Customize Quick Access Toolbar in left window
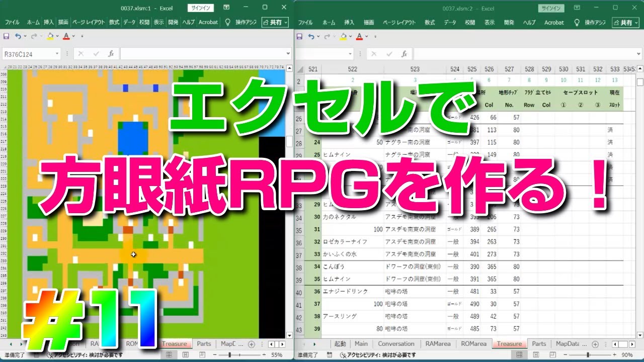644x362 pixels. coord(82,36)
